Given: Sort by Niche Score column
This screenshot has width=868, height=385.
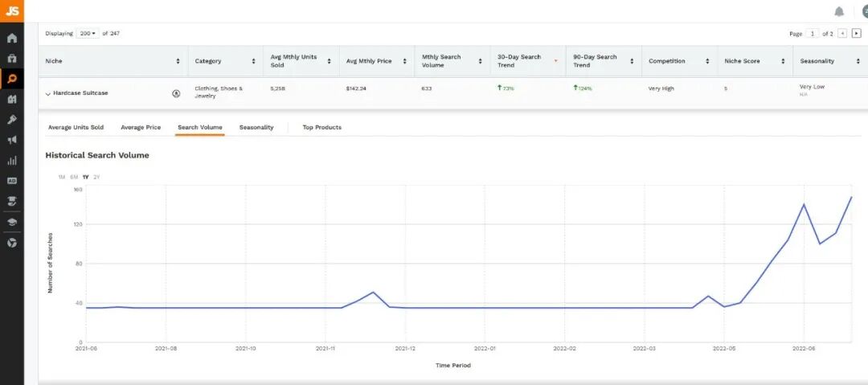Looking at the screenshot, I should [783, 62].
